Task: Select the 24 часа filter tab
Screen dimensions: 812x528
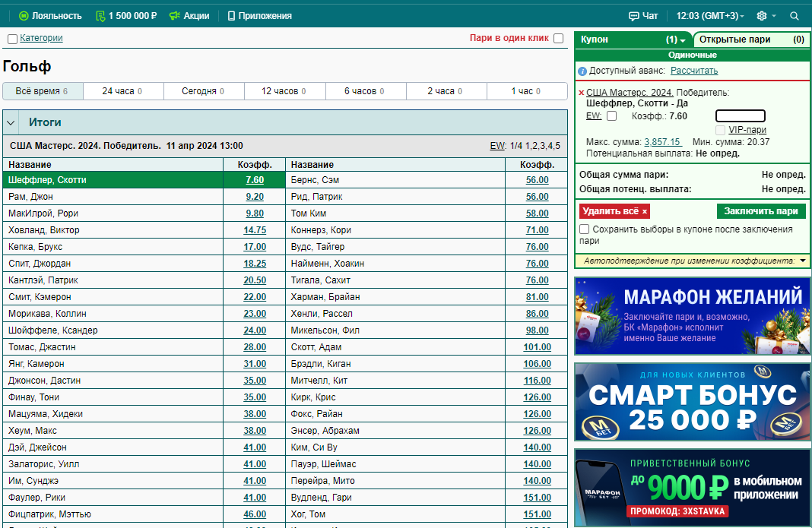Action: 123,91
